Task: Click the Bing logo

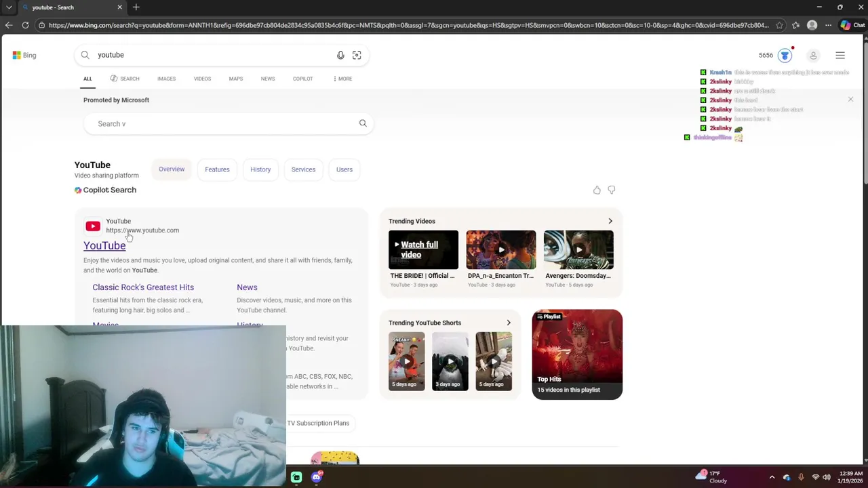Action: 24,55
